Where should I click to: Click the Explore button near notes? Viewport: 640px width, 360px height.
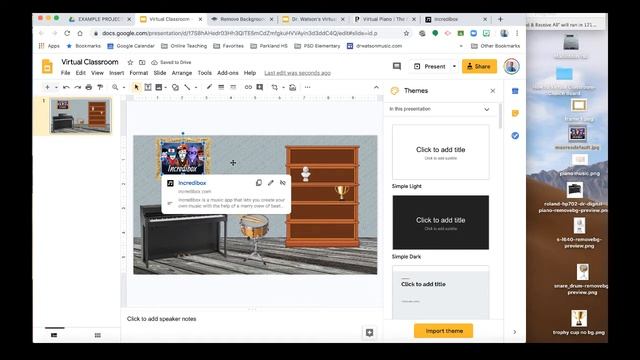(x=369, y=333)
